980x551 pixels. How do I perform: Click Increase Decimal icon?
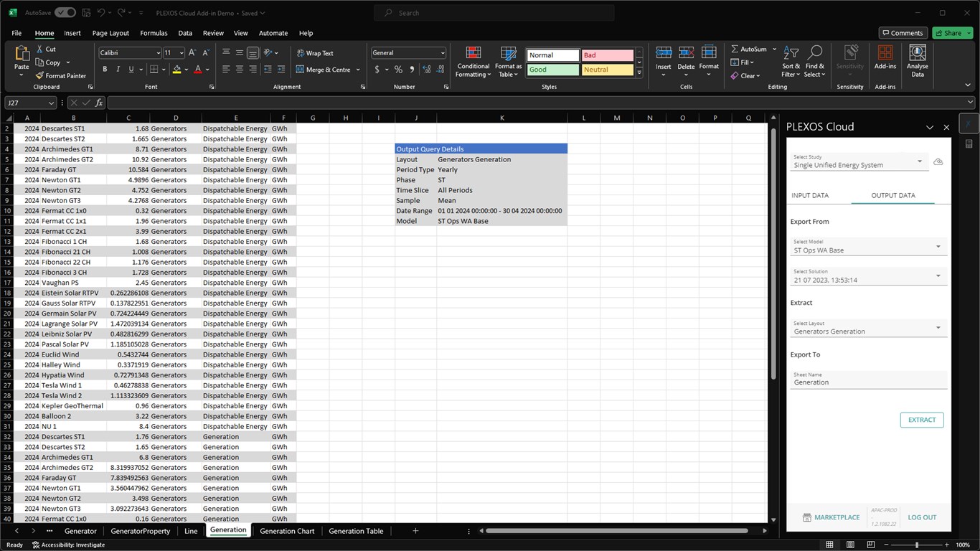(427, 70)
